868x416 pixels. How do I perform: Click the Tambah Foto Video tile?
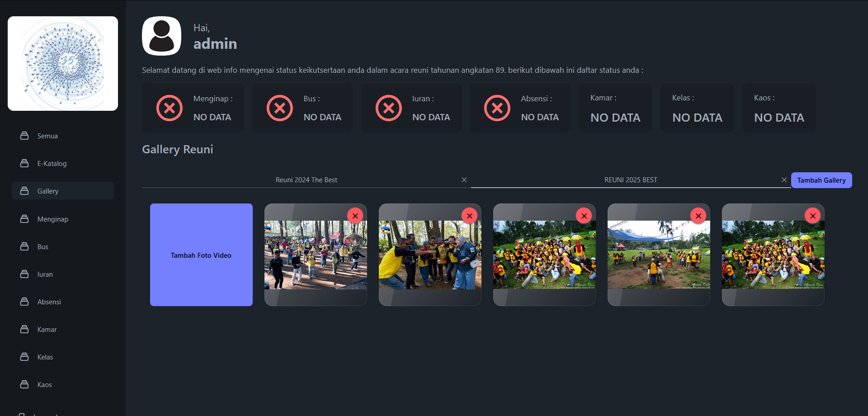(x=201, y=255)
